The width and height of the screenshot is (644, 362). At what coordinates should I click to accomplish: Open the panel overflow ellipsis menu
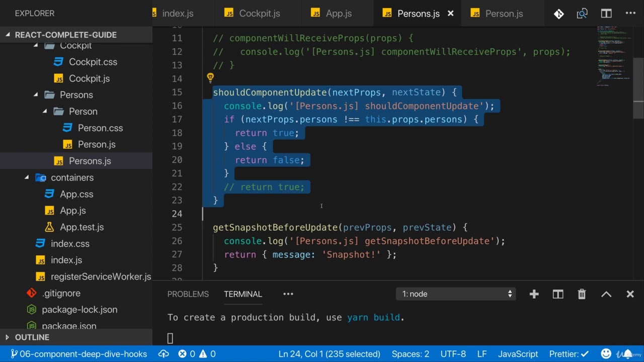click(x=288, y=294)
